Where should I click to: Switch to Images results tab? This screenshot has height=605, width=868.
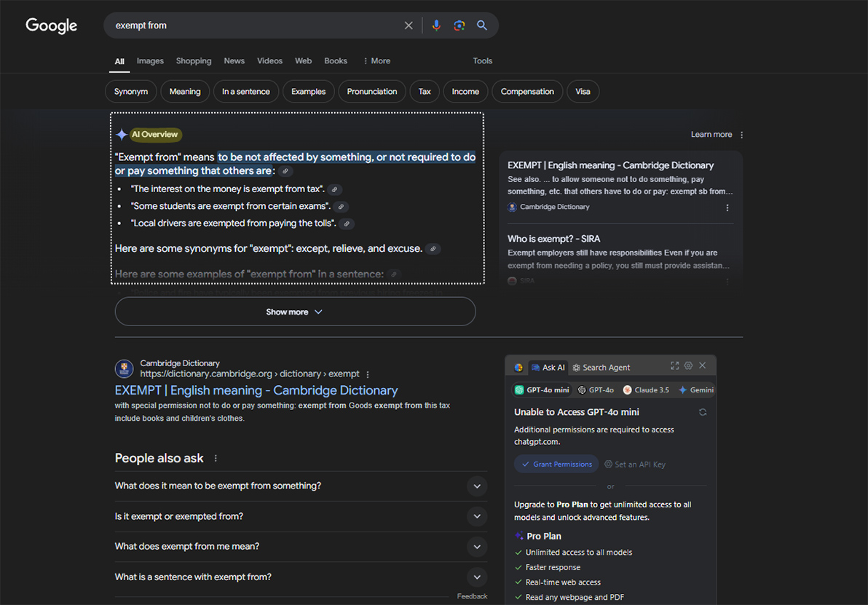pyautogui.click(x=150, y=61)
